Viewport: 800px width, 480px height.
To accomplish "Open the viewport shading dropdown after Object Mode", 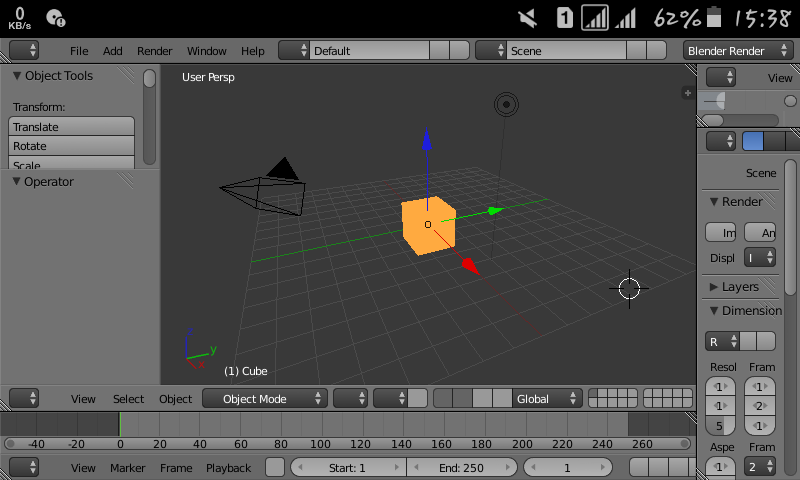I will 350,398.
